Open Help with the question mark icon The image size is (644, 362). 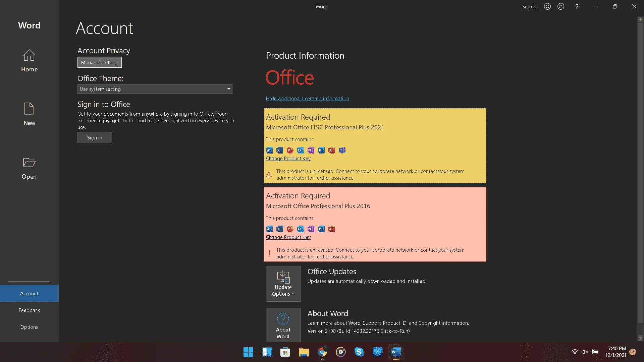click(577, 6)
